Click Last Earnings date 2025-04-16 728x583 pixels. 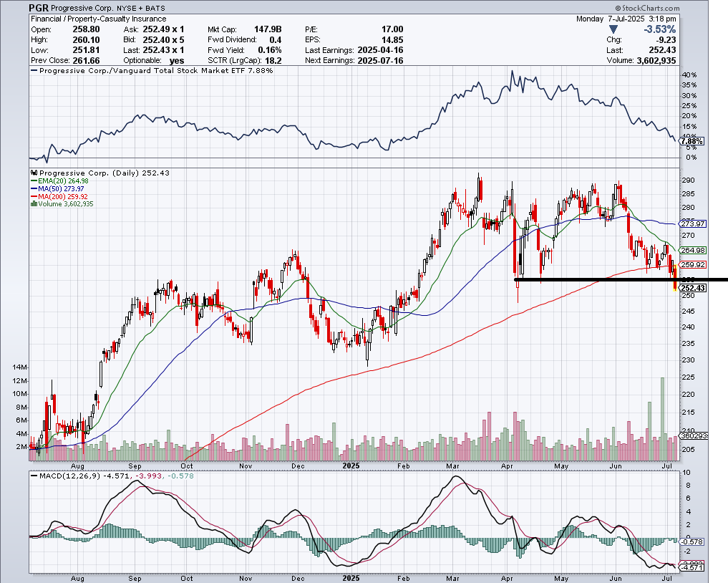click(380, 50)
